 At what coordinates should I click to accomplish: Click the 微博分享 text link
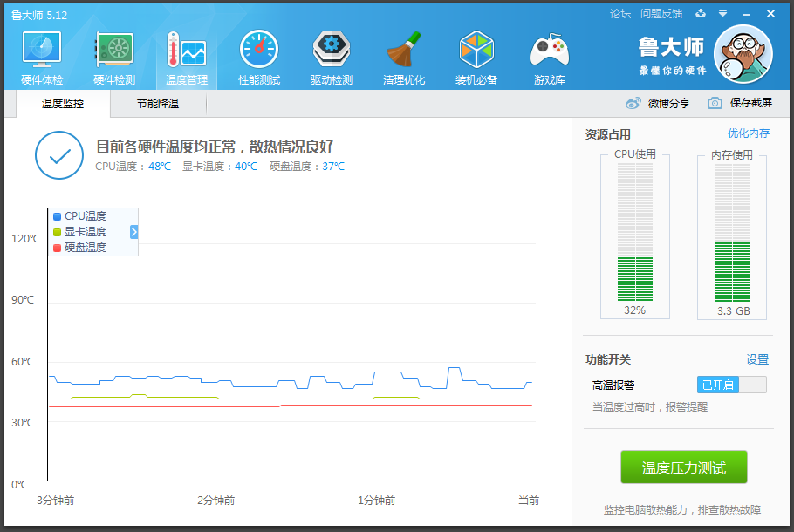click(x=669, y=103)
